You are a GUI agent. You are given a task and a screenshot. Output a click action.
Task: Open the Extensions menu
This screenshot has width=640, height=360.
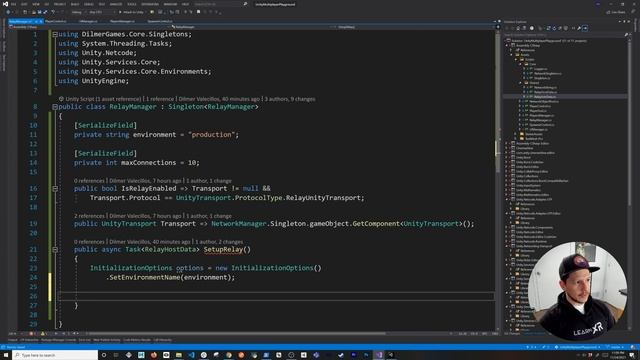tap(150, 4)
